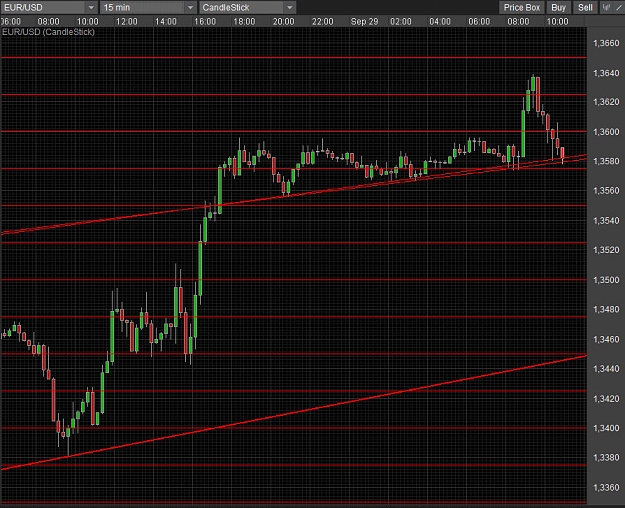Click the 1,3520 price axis label
625x508 pixels.
click(606, 250)
